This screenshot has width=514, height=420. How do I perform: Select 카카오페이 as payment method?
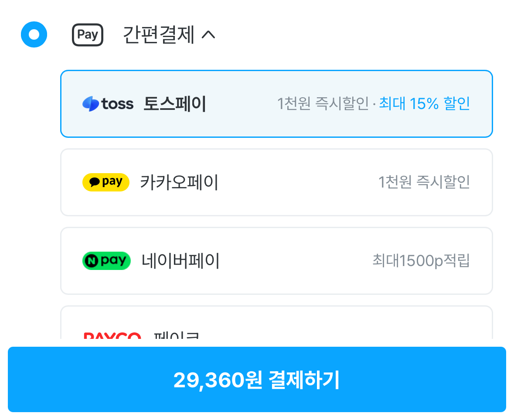(x=276, y=182)
